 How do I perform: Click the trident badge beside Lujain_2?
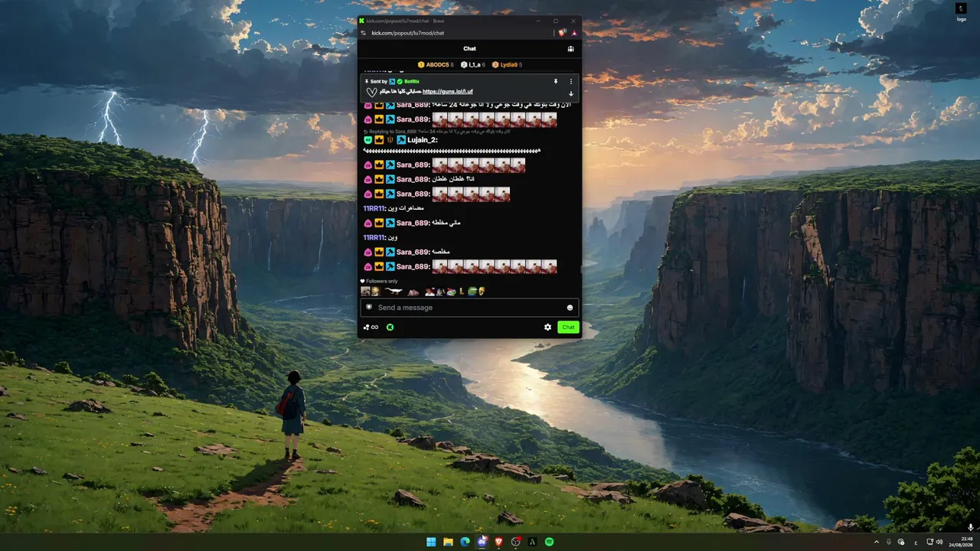pos(390,140)
